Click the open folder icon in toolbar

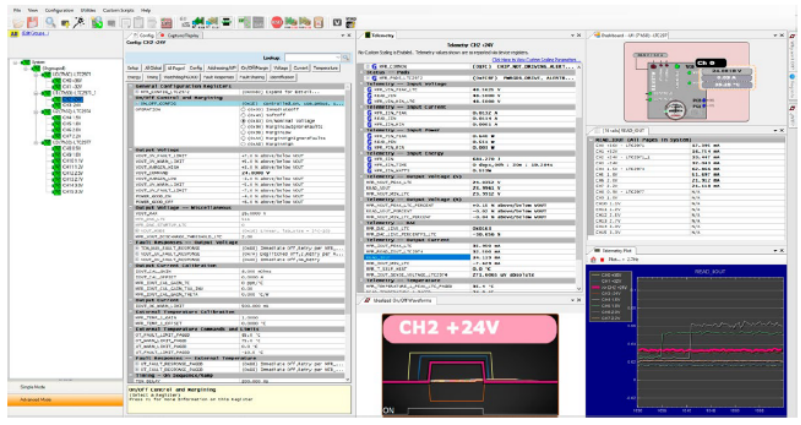[x=18, y=22]
